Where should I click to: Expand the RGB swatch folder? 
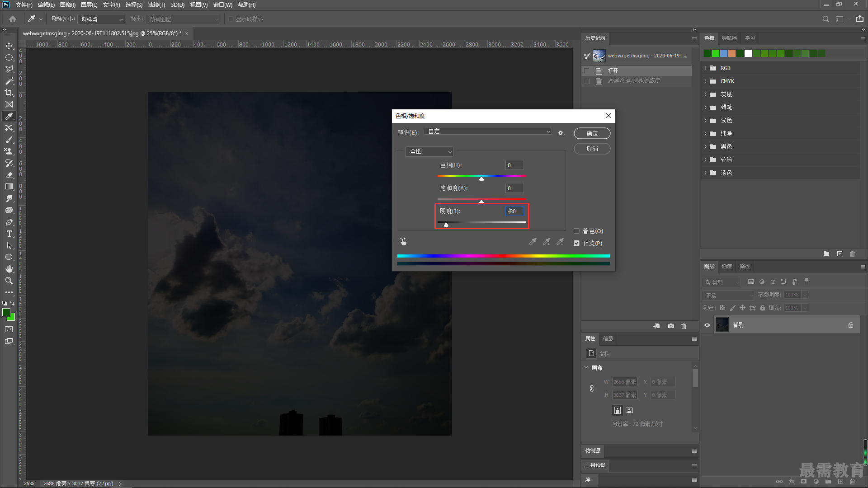[x=705, y=68]
